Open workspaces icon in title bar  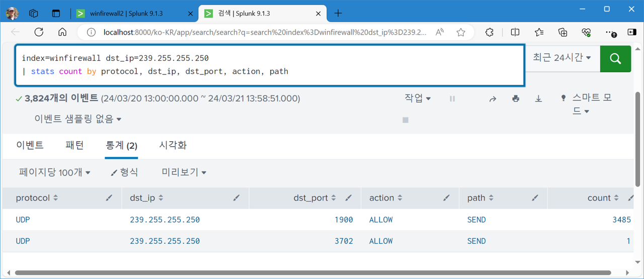34,14
